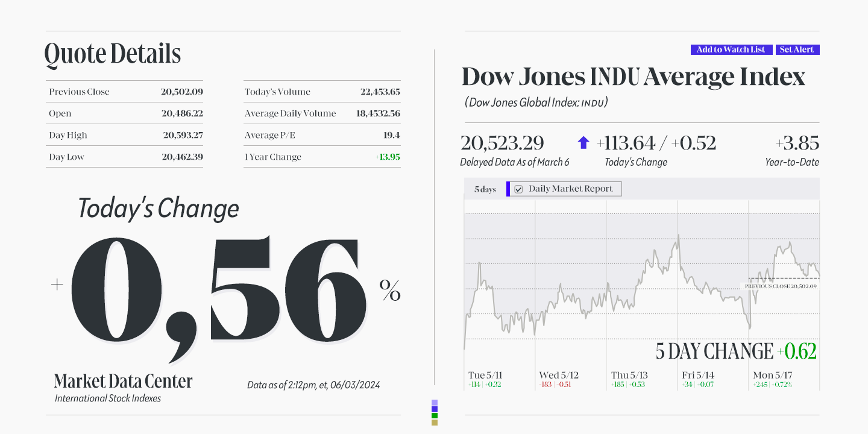Click the Previous Close 20,502.09 chart marker

tap(781, 286)
